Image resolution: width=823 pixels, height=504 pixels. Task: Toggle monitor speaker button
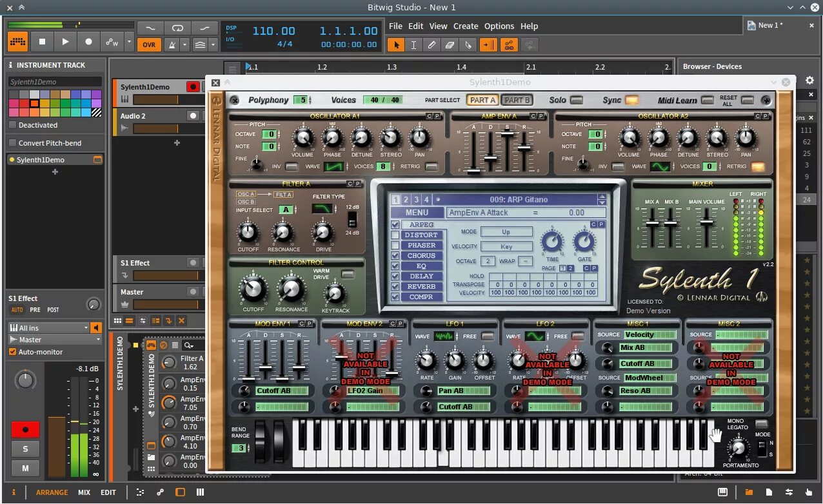tap(96, 328)
